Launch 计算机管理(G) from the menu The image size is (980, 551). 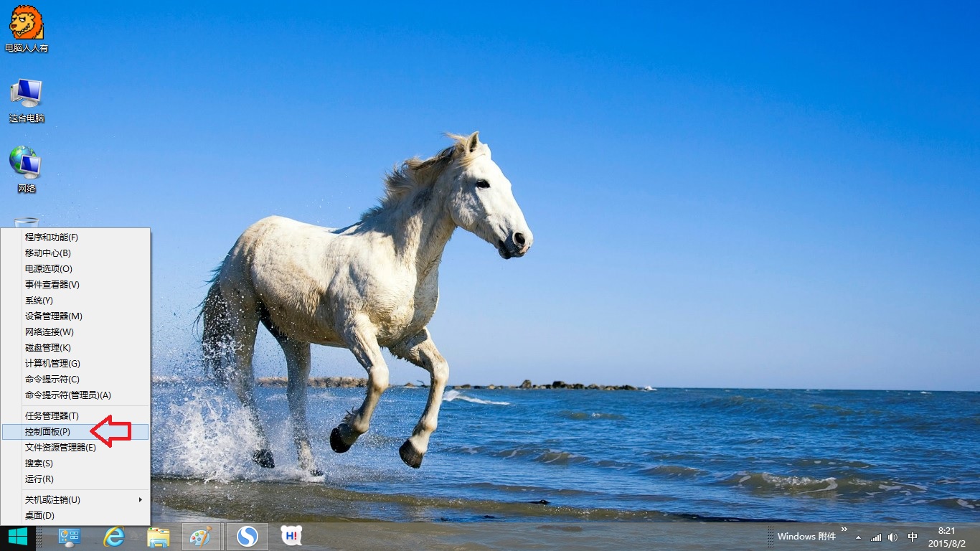[76, 364]
